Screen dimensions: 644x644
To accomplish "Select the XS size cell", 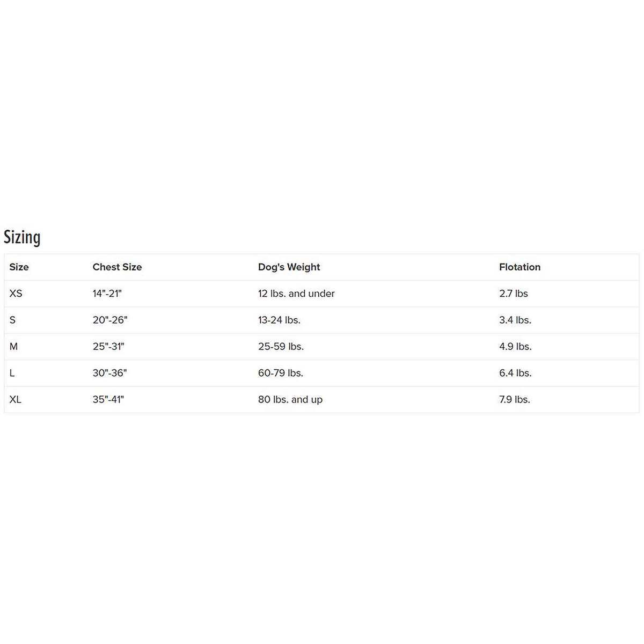I will [x=16, y=294].
